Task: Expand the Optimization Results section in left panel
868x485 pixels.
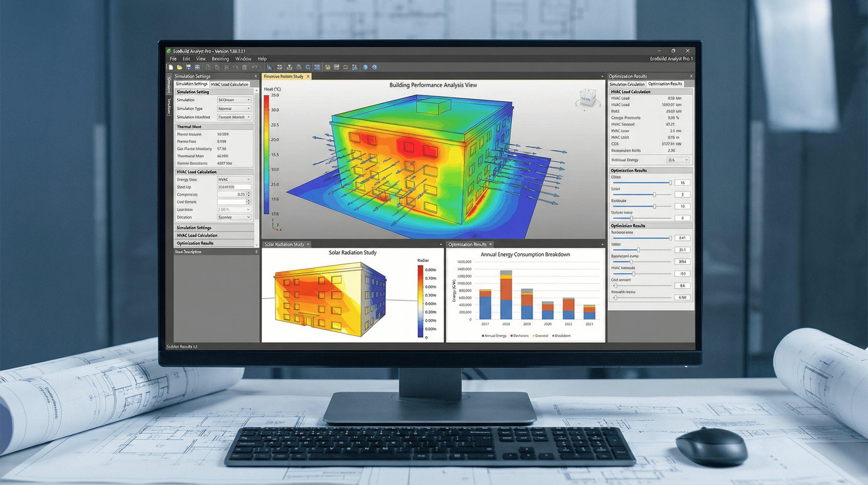Action: coord(214,243)
